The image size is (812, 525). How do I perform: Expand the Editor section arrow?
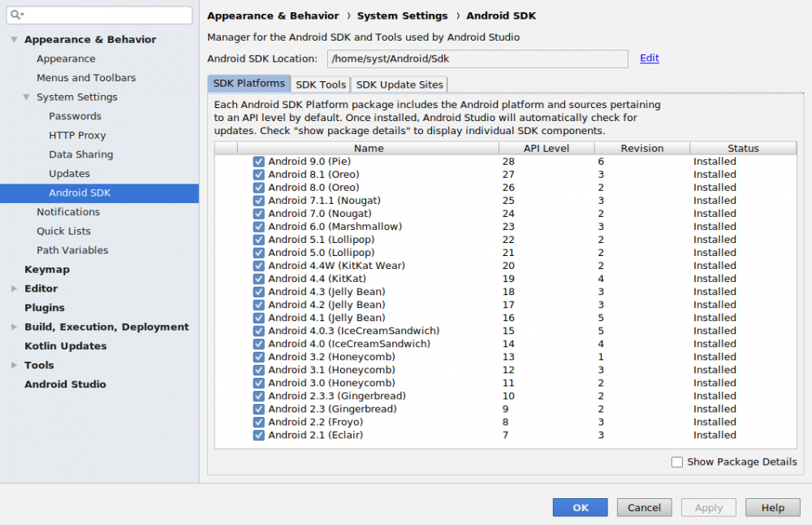pyautogui.click(x=14, y=289)
